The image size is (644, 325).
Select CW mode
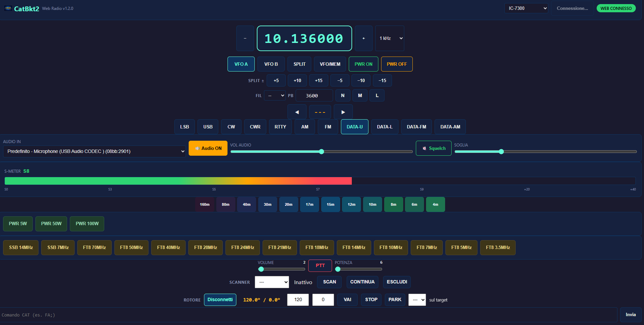pos(231,127)
